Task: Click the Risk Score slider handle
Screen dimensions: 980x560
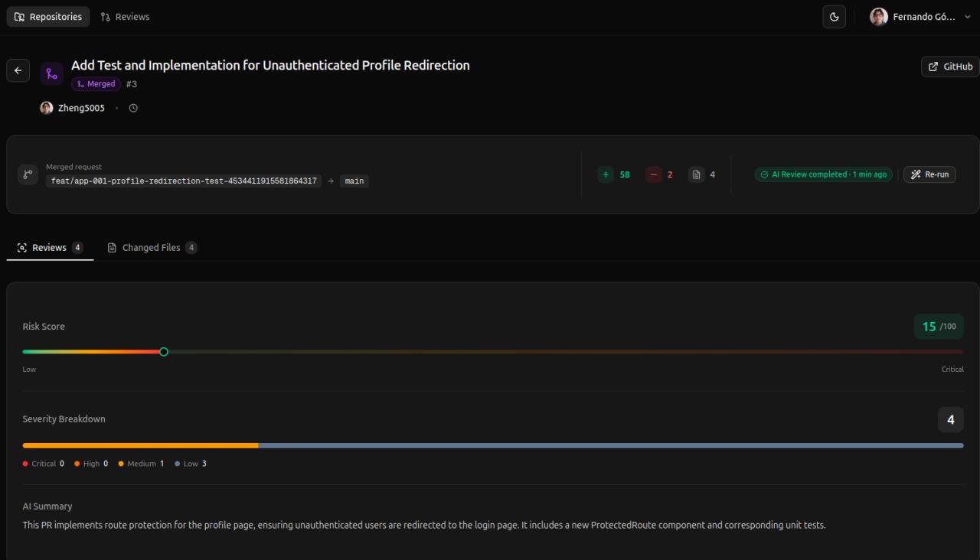Action: (163, 352)
